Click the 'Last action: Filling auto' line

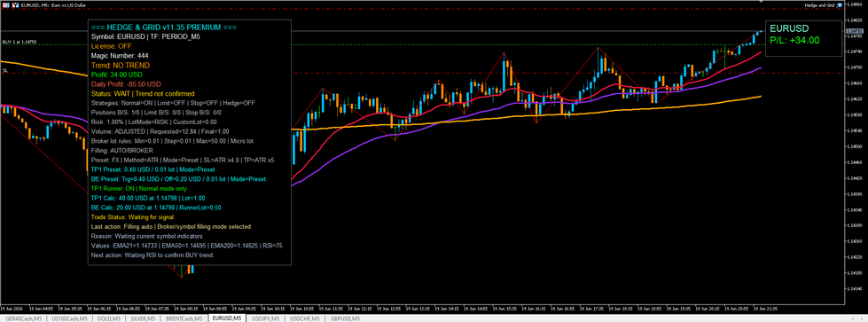[x=171, y=227]
